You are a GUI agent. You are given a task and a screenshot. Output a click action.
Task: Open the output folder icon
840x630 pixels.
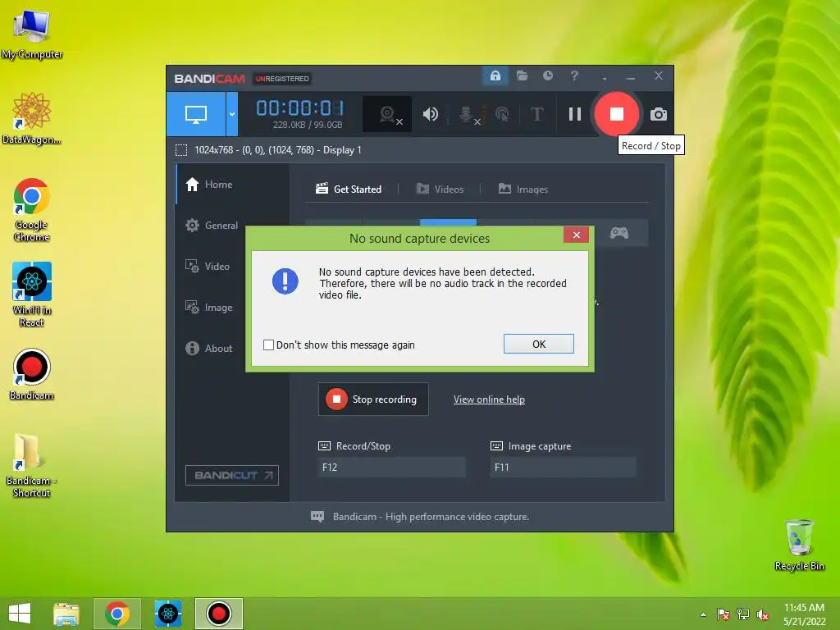(x=522, y=76)
